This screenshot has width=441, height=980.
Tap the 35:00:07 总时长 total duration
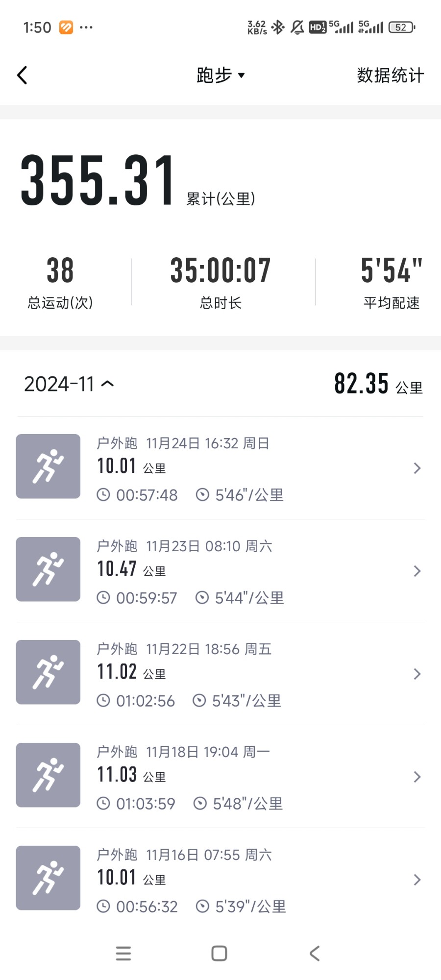[220, 282]
